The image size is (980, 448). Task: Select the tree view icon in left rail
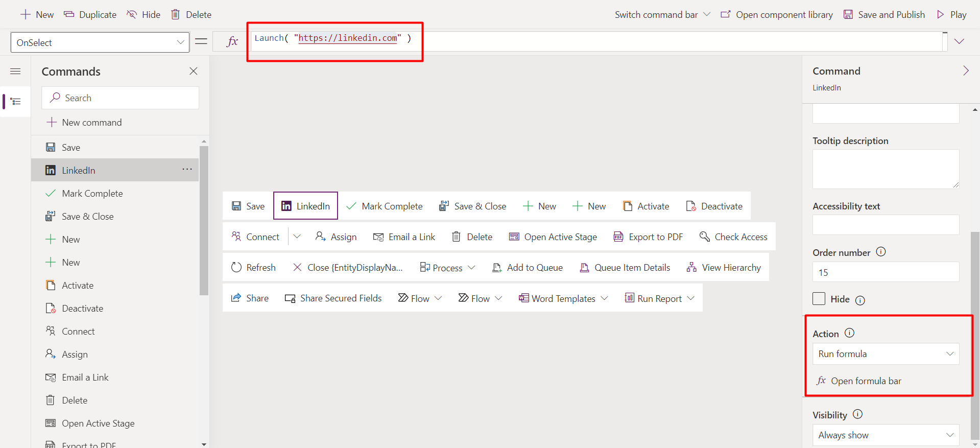click(16, 102)
